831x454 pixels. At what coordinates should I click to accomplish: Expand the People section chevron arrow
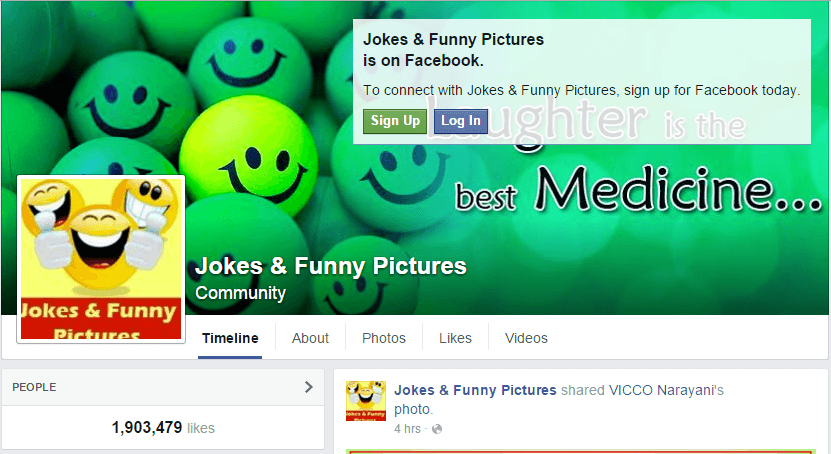tap(309, 387)
